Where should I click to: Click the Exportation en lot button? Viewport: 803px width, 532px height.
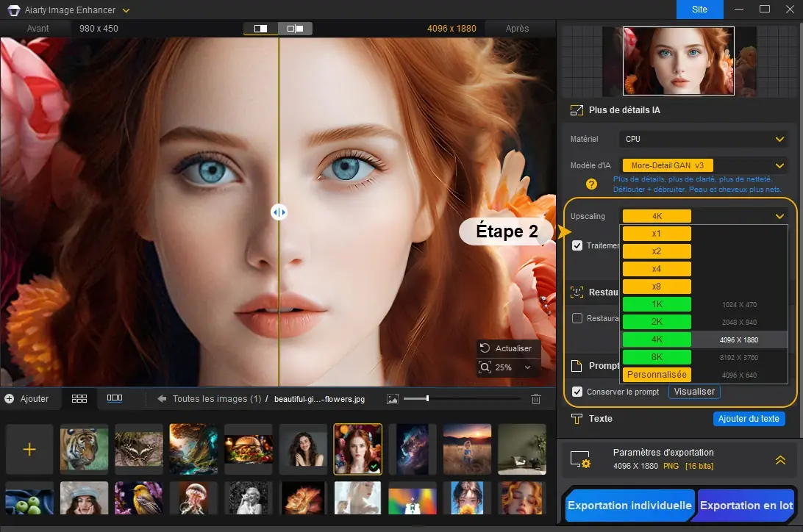pyautogui.click(x=746, y=506)
